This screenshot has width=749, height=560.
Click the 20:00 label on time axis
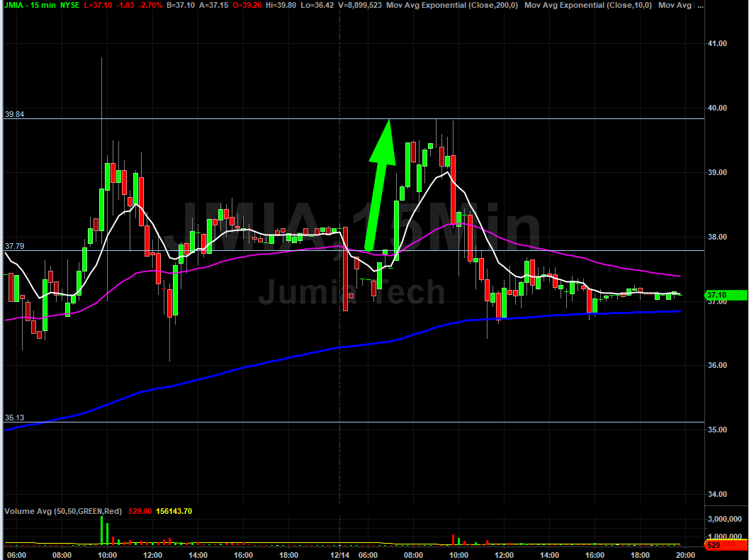click(x=685, y=554)
